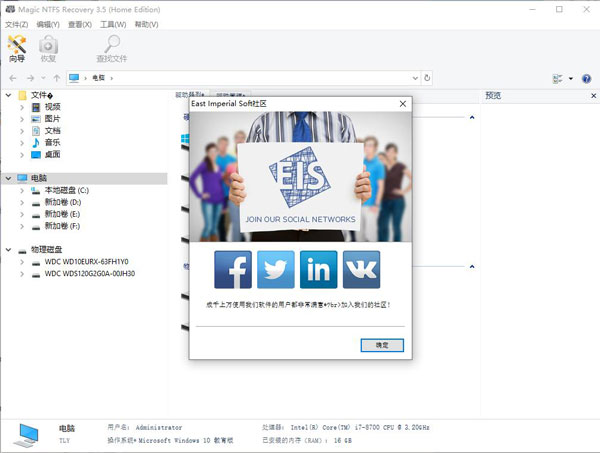Expand the 本地磁盘 (C:) node

[x=22, y=190]
